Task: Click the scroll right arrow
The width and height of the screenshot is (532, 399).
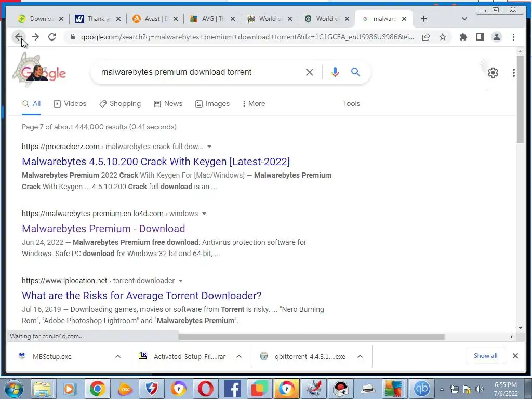Action: (512, 337)
